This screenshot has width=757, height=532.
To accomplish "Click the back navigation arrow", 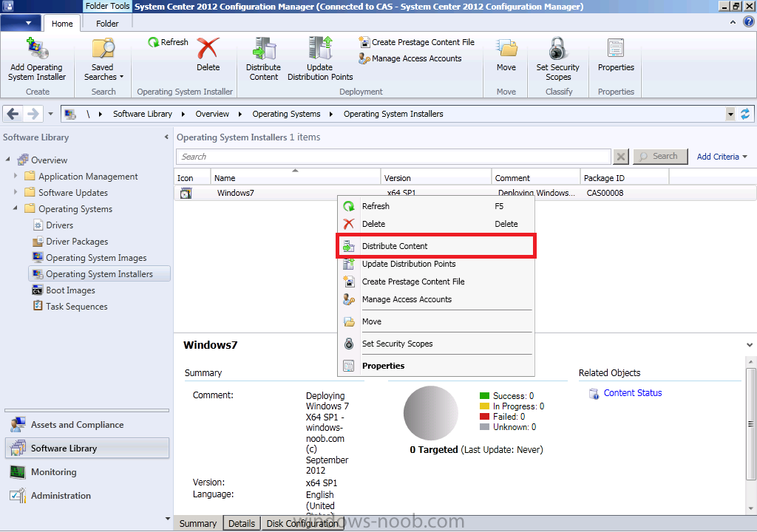I will tap(13, 114).
